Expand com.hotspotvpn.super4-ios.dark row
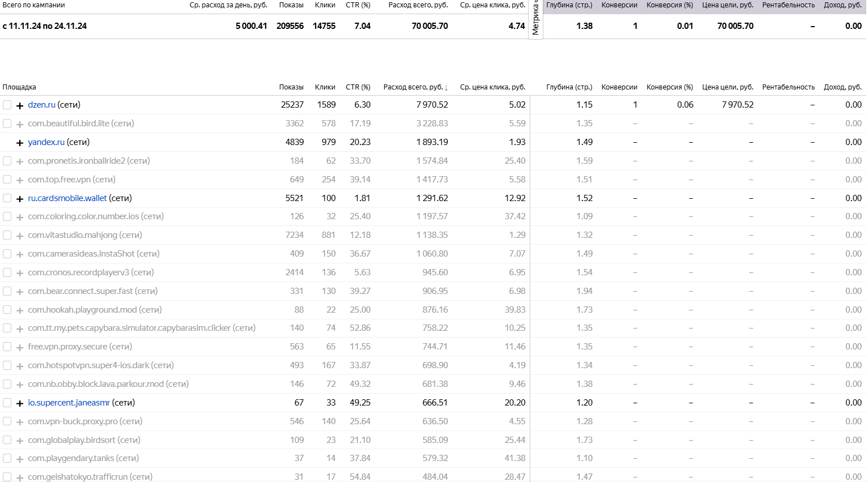Viewport: 868px width, 482px height. point(20,366)
